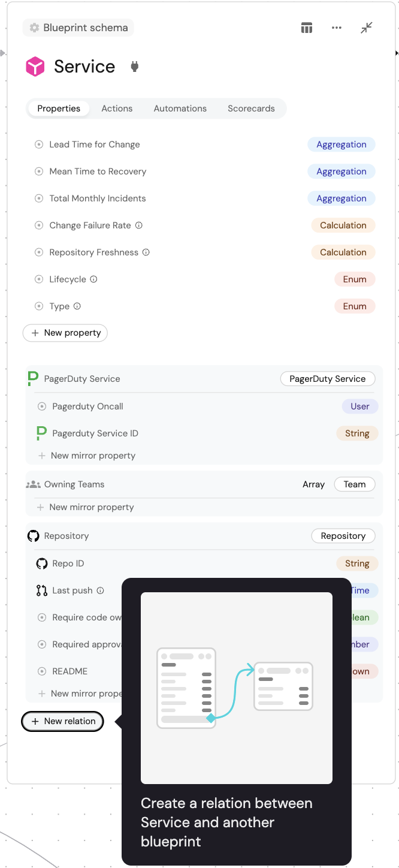Click the table view icon in header
This screenshot has width=399, height=868.
[307, 28]
